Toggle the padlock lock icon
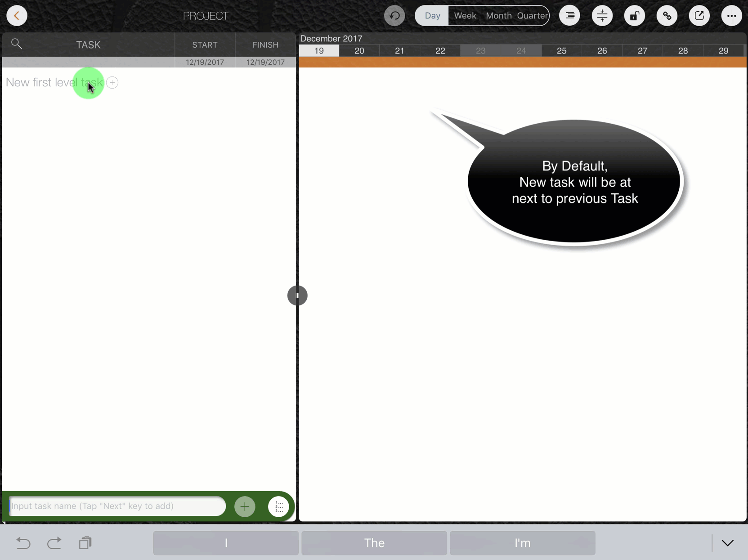 coord(634,16)
